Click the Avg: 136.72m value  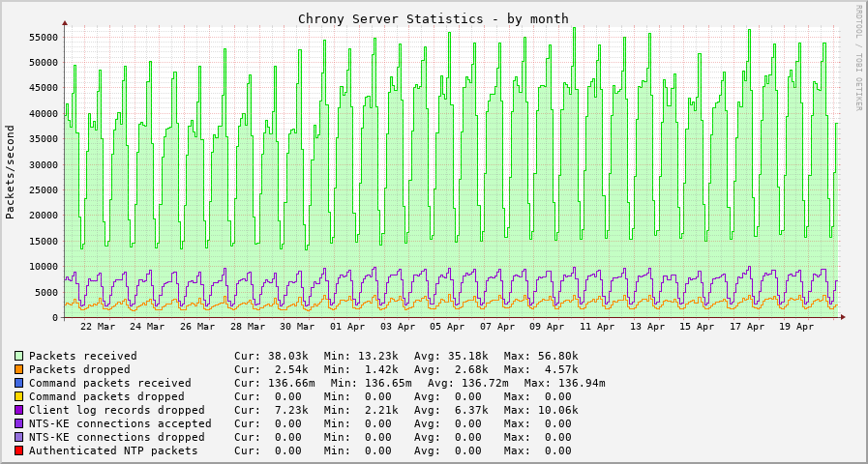(x=468, y=383)
